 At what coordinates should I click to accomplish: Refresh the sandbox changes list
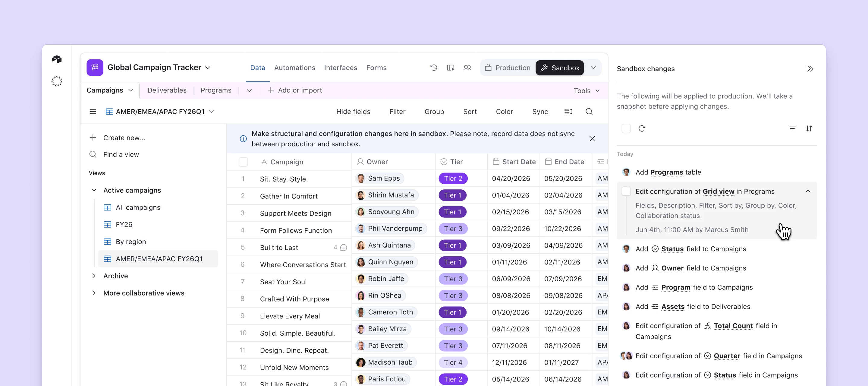click(642, 128)
